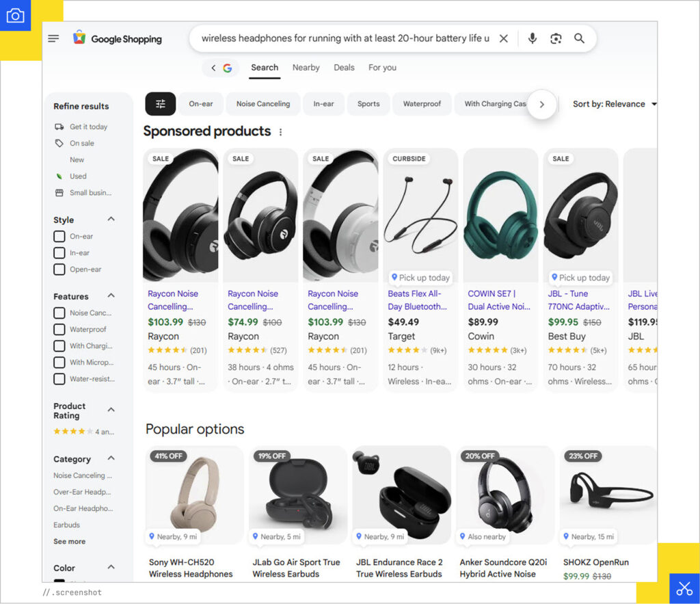Enable the On-ear style checkbox
This screenshot has height=604, width=700.
59,236
